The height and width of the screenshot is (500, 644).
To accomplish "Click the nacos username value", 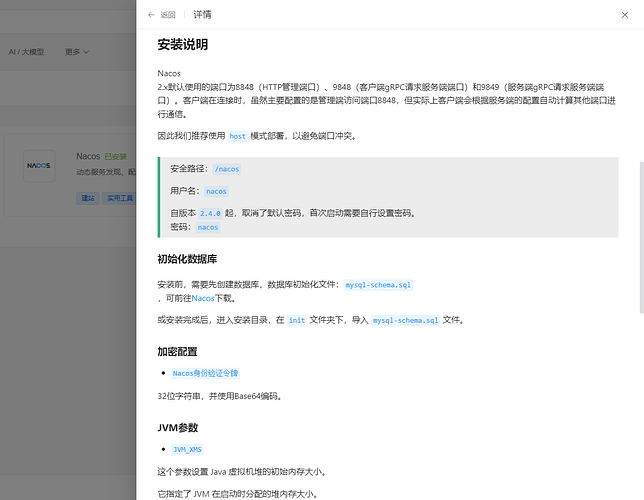I will pos(216,191).
